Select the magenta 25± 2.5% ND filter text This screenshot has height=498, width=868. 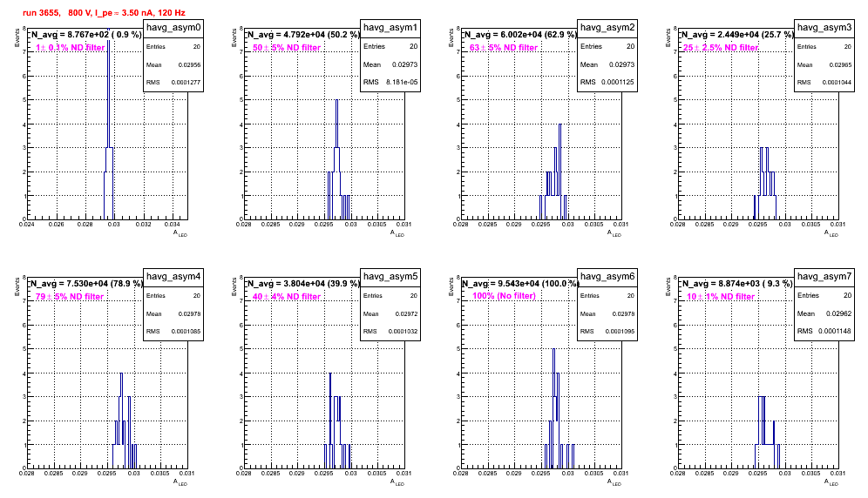(x=721, y=48)
